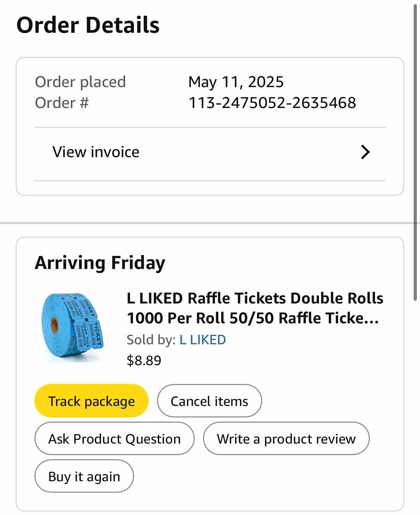Viewport: 420px width, 515px height.
Task: Tap the Buy it again button
Action: tap(84, 476)
